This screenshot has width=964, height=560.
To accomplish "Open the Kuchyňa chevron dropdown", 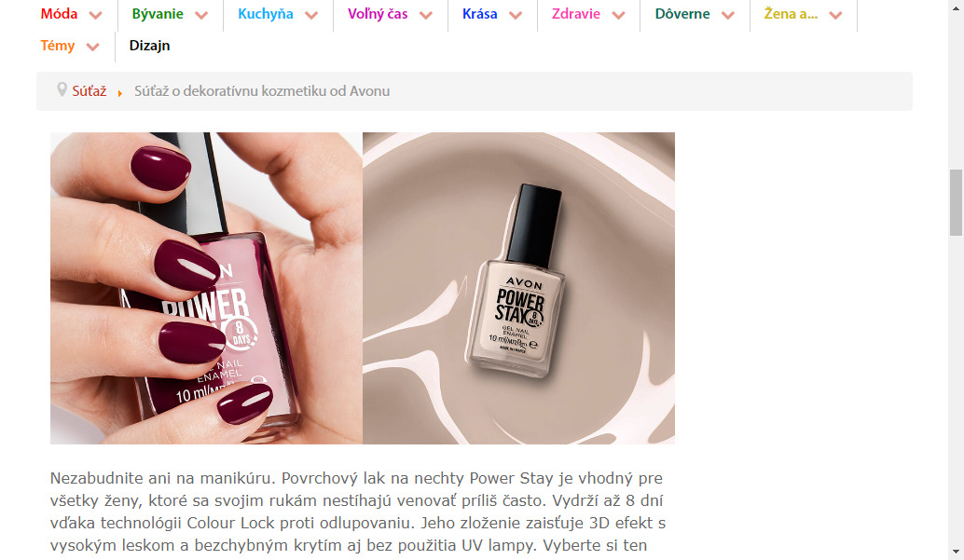I will (311, 15).
